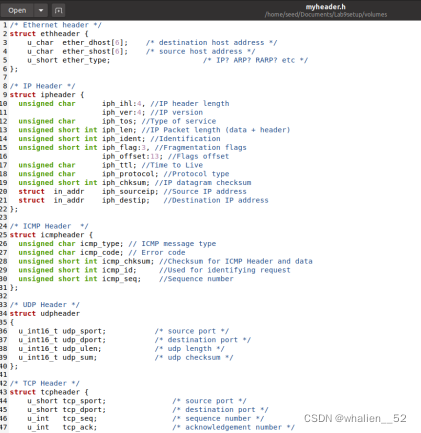Create a new document with the new-tab icon
Screen dimensions: 421x433
coord(58,10)
